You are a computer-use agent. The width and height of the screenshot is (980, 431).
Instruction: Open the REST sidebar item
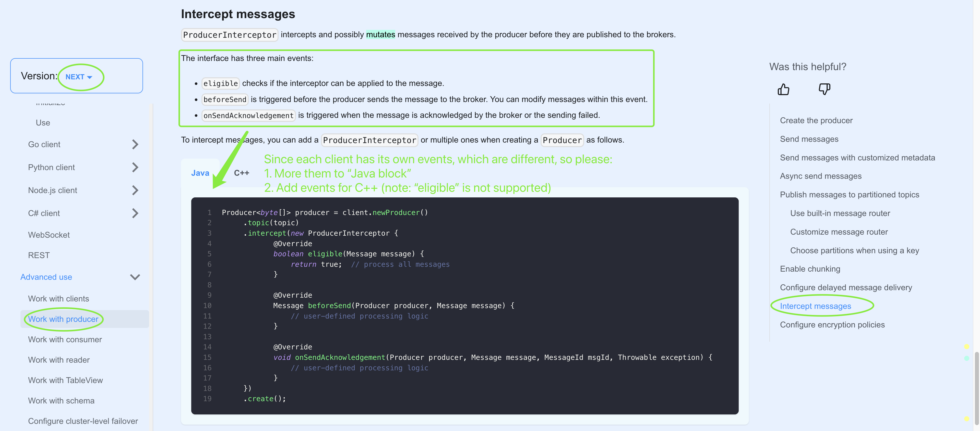click(x=39, y=255)
